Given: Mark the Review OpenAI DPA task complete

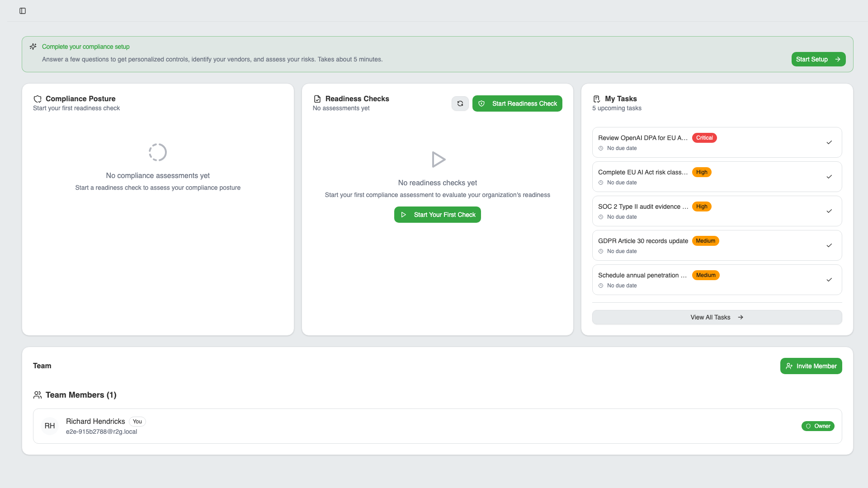Looking at the screenshot, I should [x=829, y=142].
